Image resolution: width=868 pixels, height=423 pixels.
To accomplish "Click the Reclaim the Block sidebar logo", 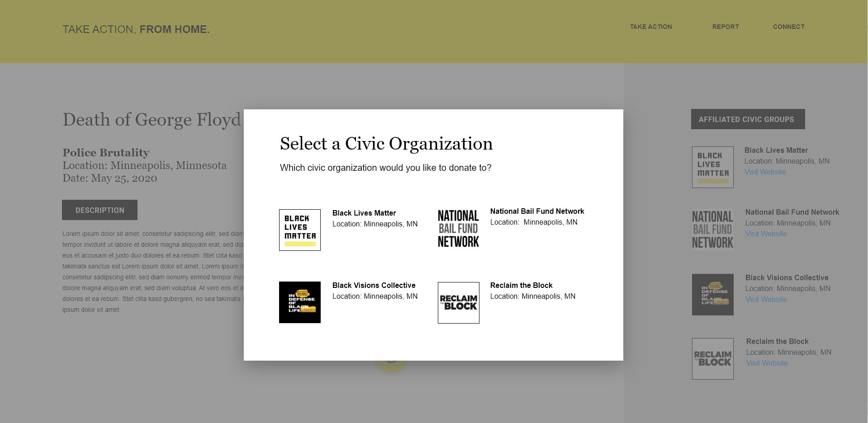I will 713,359.
